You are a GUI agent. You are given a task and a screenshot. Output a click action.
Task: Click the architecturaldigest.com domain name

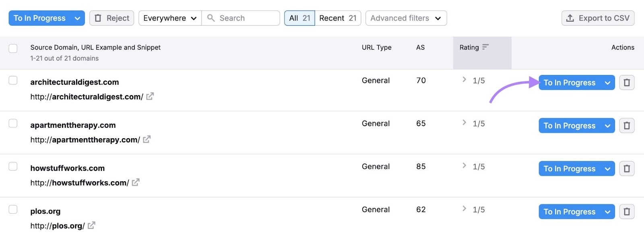pos(74,82)
